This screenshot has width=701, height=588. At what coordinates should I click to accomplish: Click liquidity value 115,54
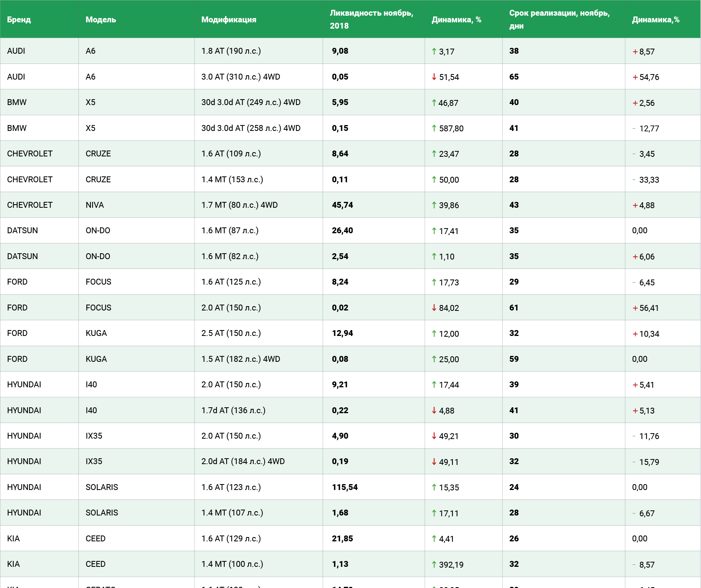345,487
